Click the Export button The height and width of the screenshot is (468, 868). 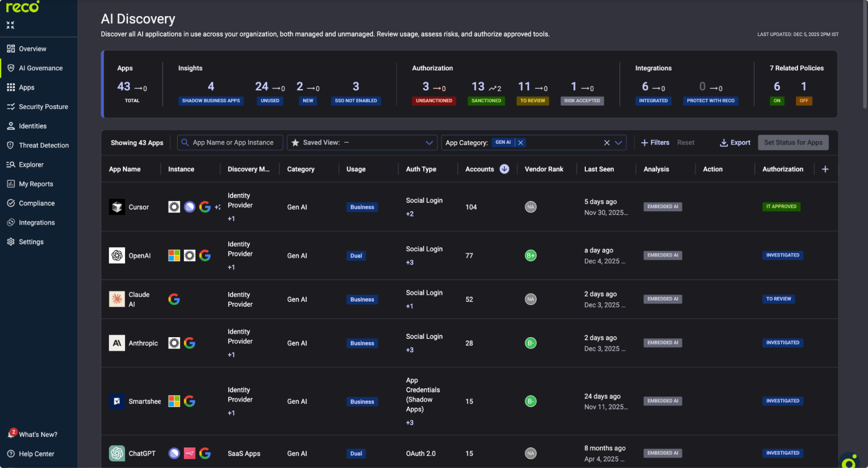pos(735,142)
